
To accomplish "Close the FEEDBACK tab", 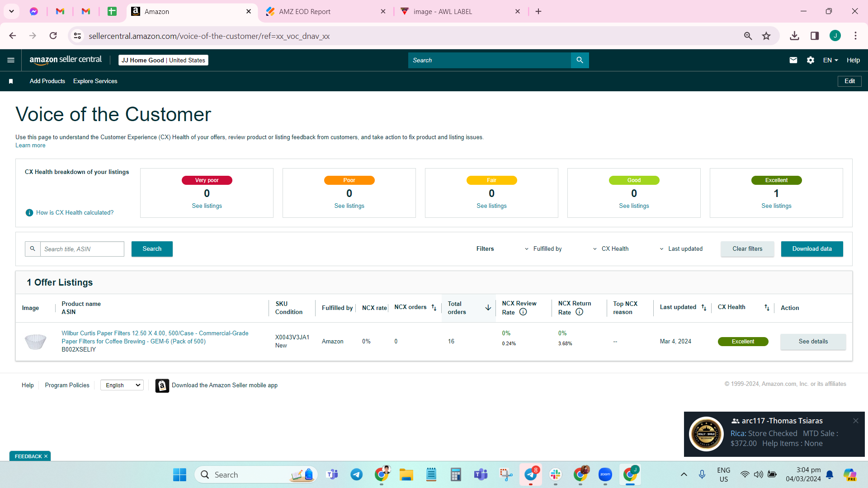I will 46,456.
